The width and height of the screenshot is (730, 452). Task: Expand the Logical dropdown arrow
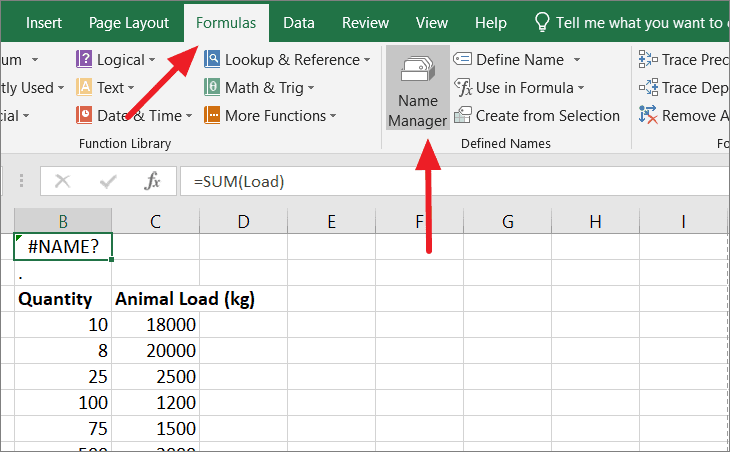152,60
